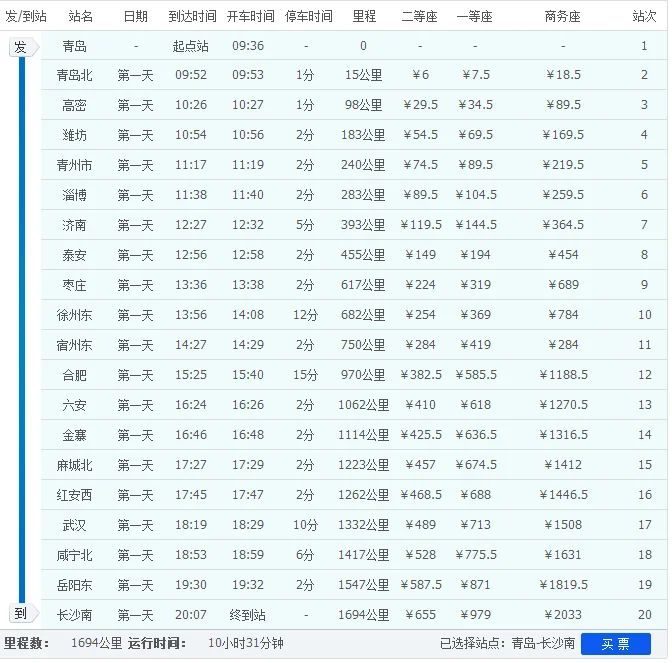Click the 10分 stop time at 武汉
The height and width of the screenshot is (663, 672).
click(305, 525)
